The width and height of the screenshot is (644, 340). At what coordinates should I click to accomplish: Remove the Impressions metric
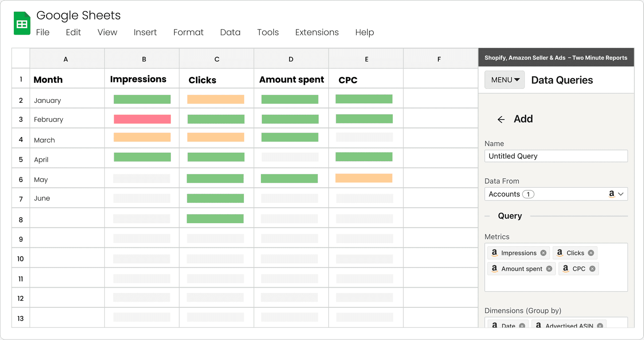click(x=543, y=253)
